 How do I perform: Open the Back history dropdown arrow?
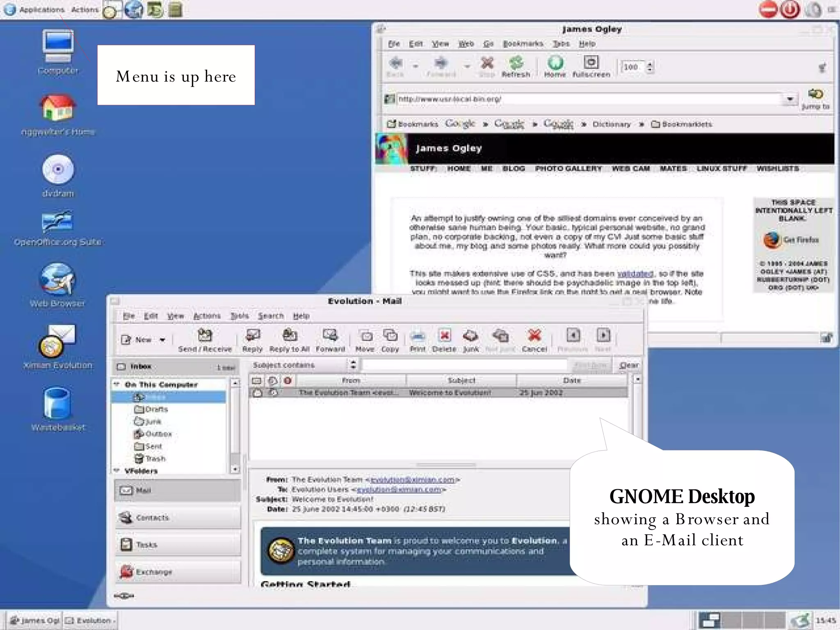click(x=415, y=66)
